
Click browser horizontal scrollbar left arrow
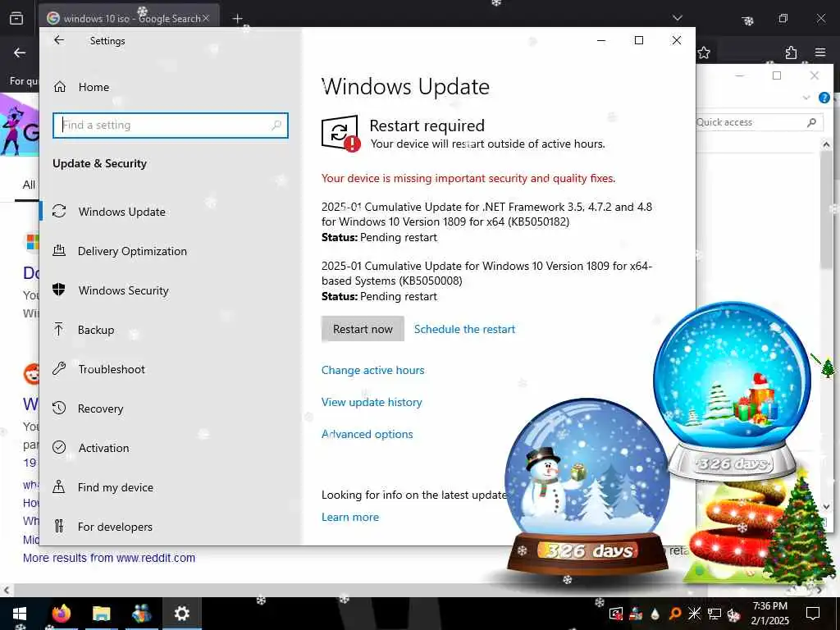tap(7, 590)
